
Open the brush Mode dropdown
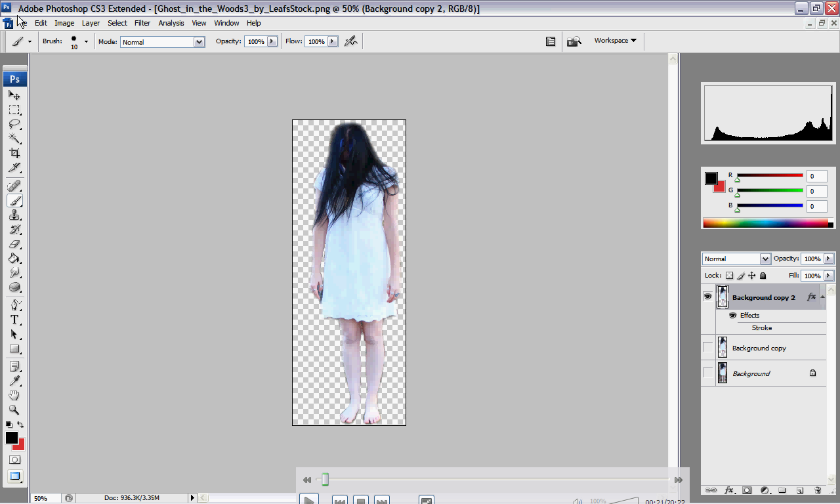(x=163, y=42)
